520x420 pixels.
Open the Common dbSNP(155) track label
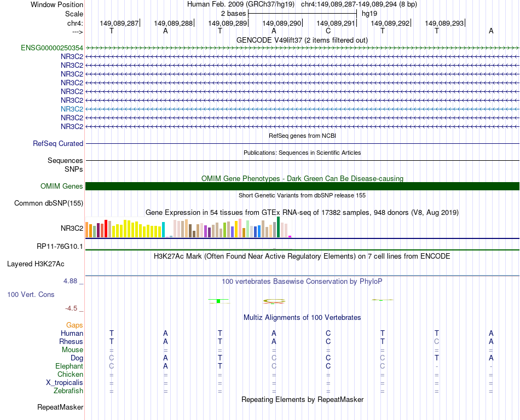49,203
